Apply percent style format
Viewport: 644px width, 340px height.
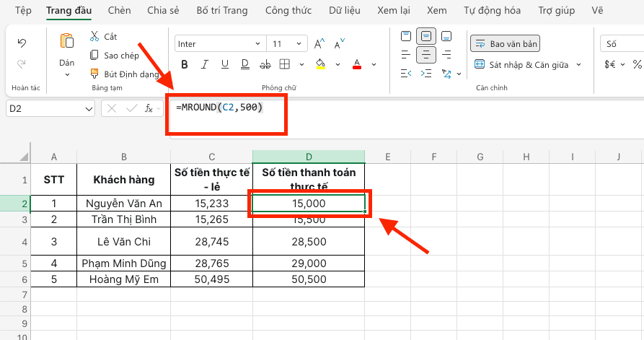point(637,64)
